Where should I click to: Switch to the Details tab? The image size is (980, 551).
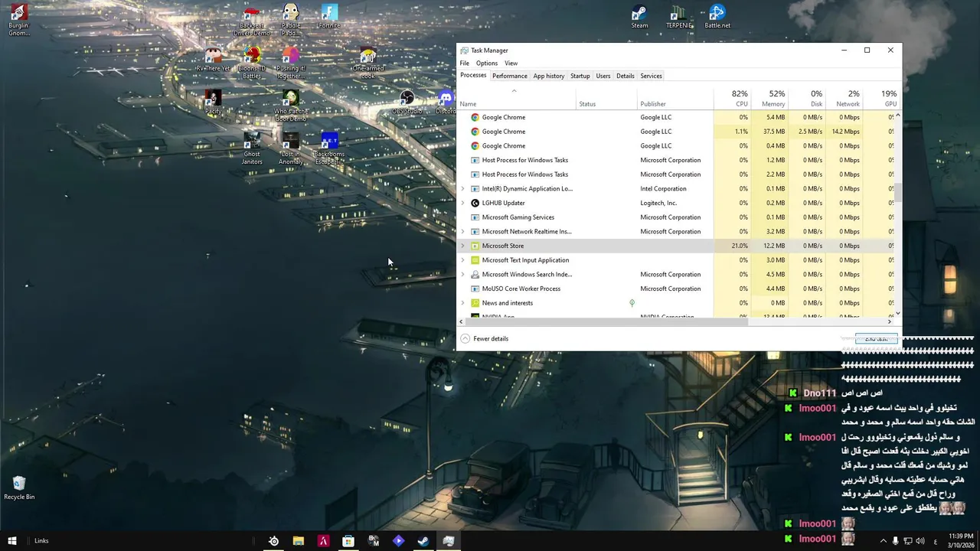click(625, 76)
